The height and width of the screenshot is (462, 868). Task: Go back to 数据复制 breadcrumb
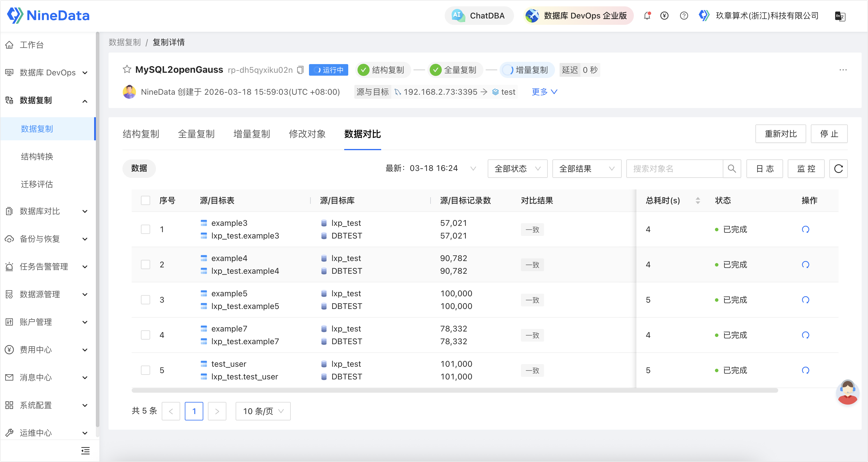(124, 42)
